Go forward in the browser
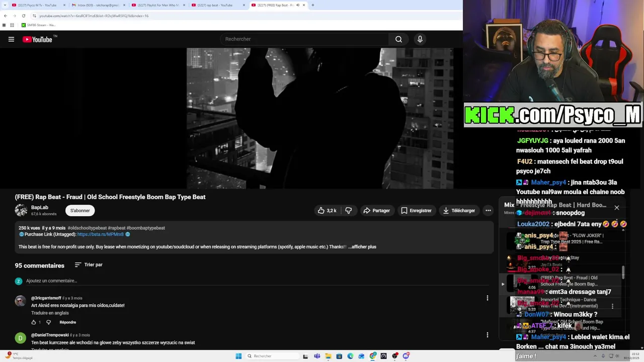Image resolution: width=644 pixels, height=362 pixels. pos(14,16)
